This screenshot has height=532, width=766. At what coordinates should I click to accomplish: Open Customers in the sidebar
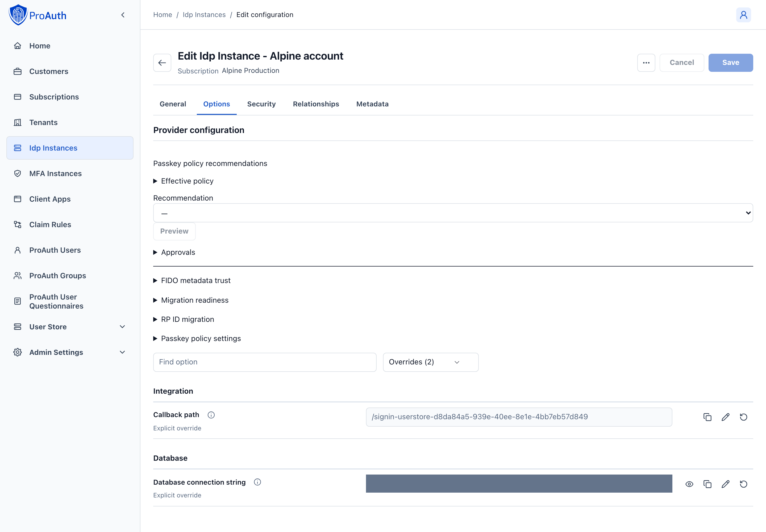pos(70,71)
